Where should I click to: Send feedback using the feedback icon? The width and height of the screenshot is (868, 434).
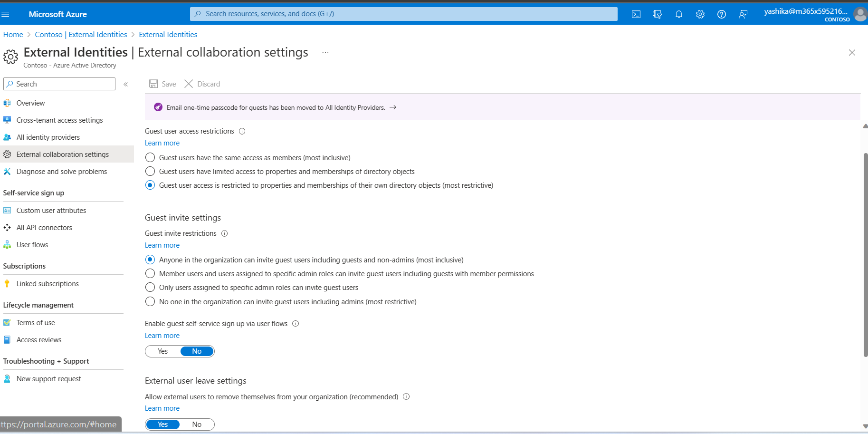click(x=743, y=14)
